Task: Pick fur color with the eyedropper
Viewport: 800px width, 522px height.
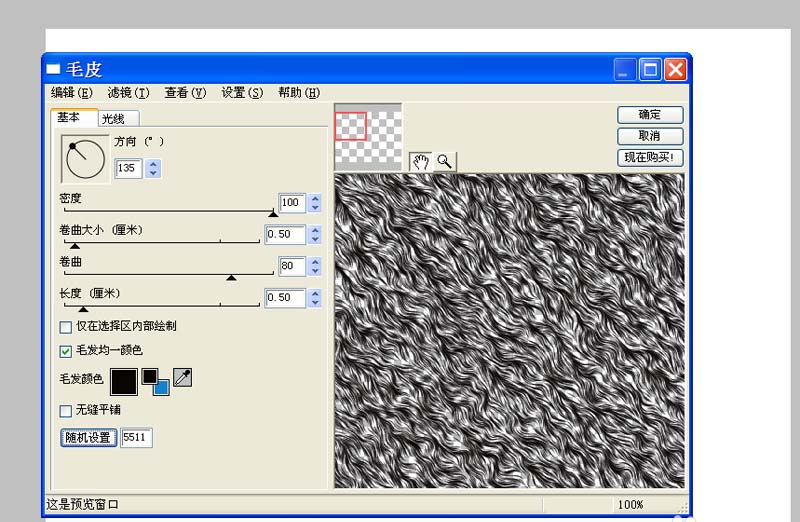Action: [183, 378]
